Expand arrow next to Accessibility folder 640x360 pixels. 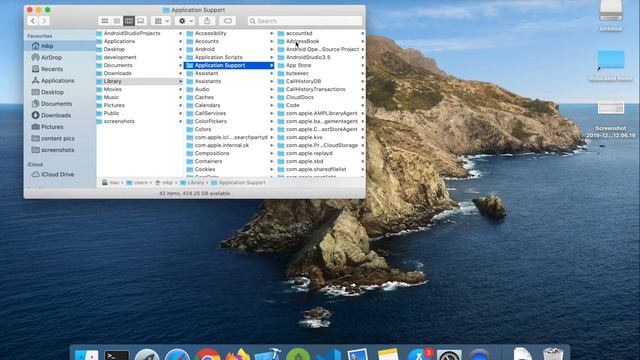point(272,33)
